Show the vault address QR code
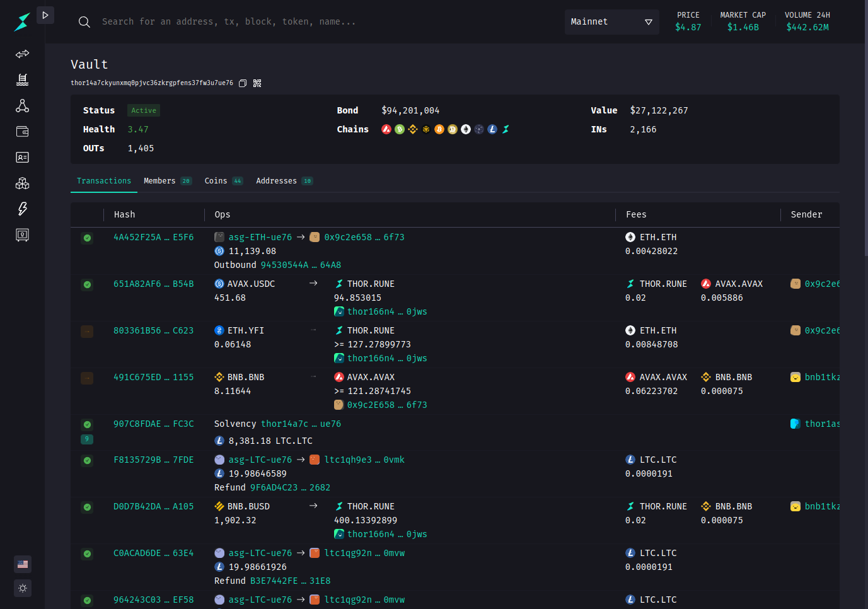 (x=257, y=83)
